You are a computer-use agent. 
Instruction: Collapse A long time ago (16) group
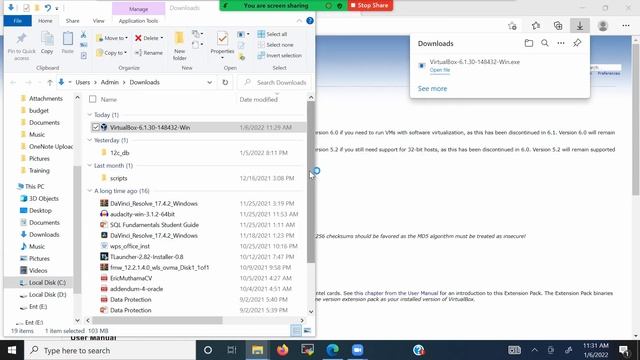(90, 191)
